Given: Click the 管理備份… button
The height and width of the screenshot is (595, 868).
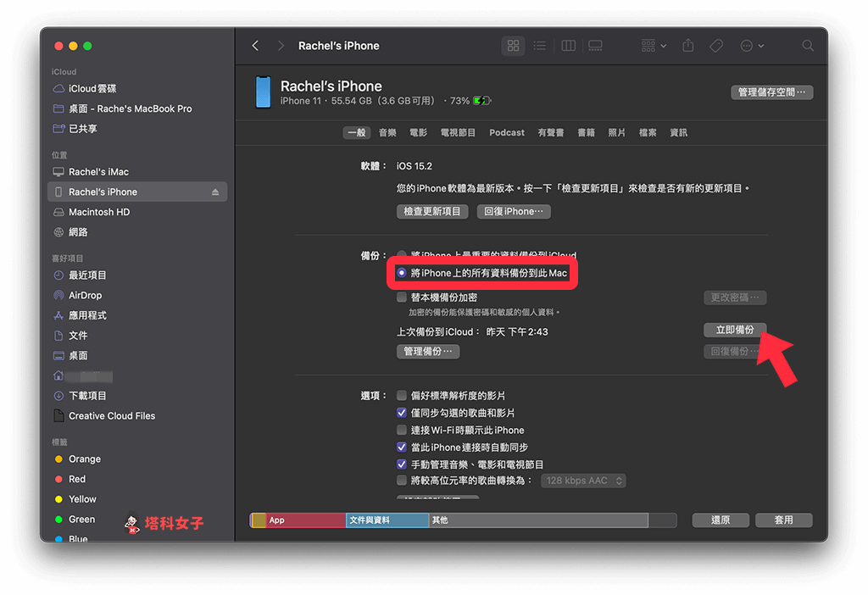Looking at the screenshot, I should coord(428,352).
